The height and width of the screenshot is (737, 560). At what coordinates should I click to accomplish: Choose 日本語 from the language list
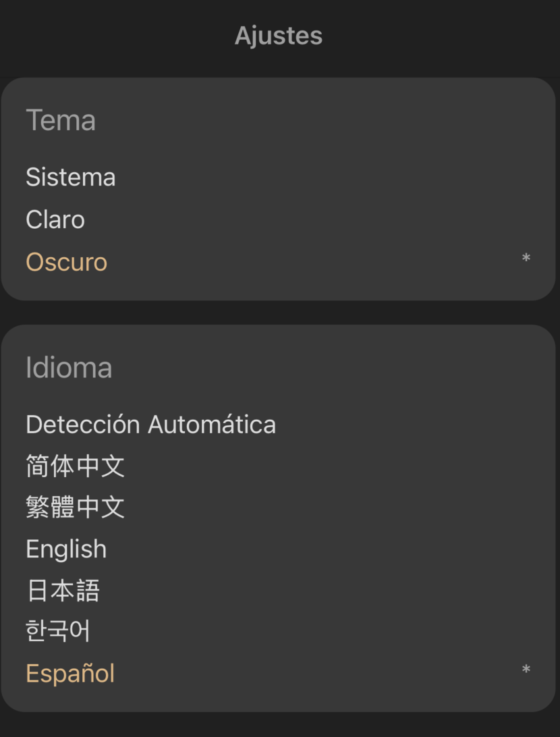tap(63, 591)
